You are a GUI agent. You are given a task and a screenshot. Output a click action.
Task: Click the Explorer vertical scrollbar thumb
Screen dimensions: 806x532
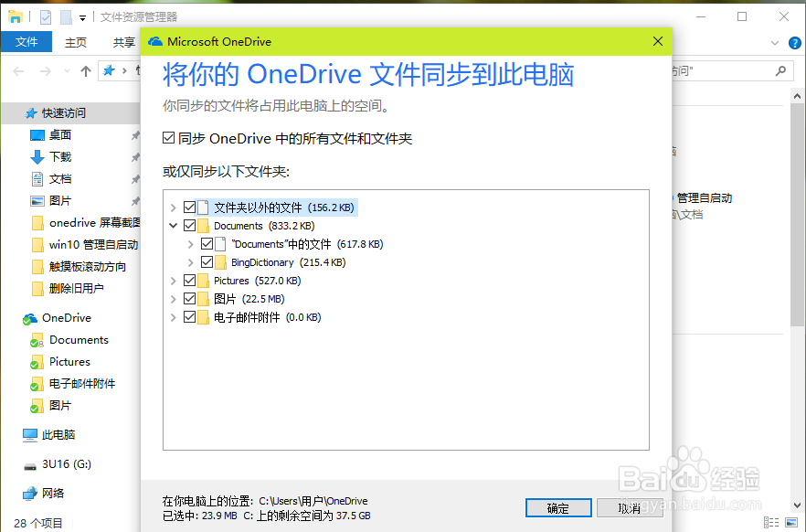click(797, 214)
